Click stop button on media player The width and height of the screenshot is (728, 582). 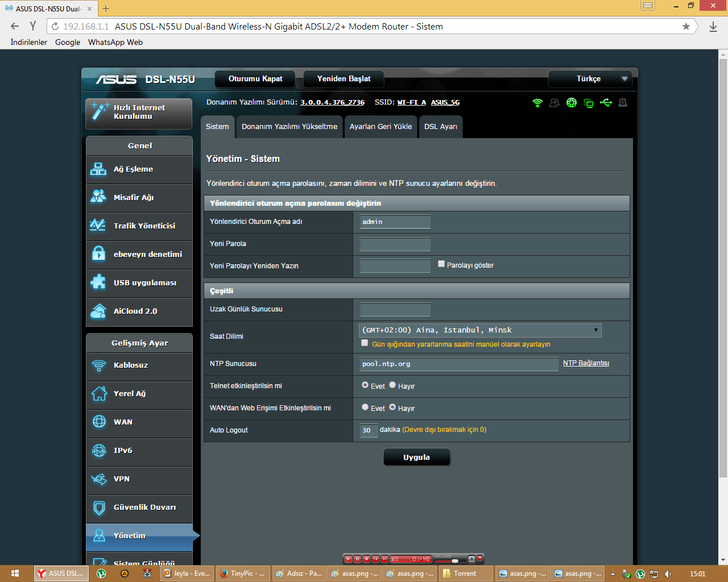pos(367,559)
